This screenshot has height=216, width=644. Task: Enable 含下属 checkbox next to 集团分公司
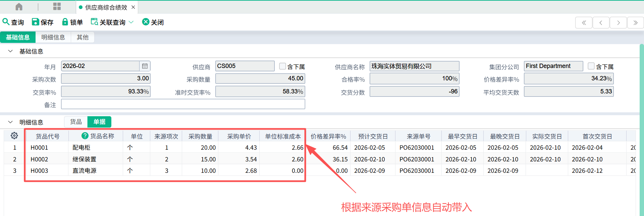(x=591, y=66)
